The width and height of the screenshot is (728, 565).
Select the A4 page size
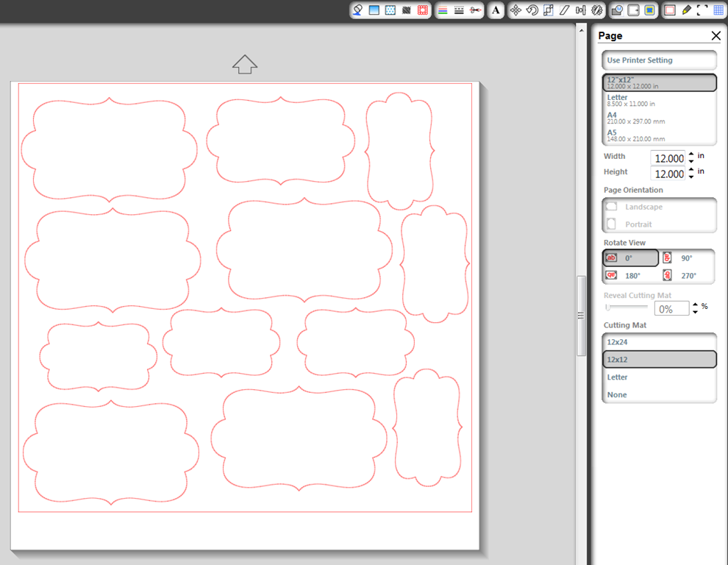point(660,118)
